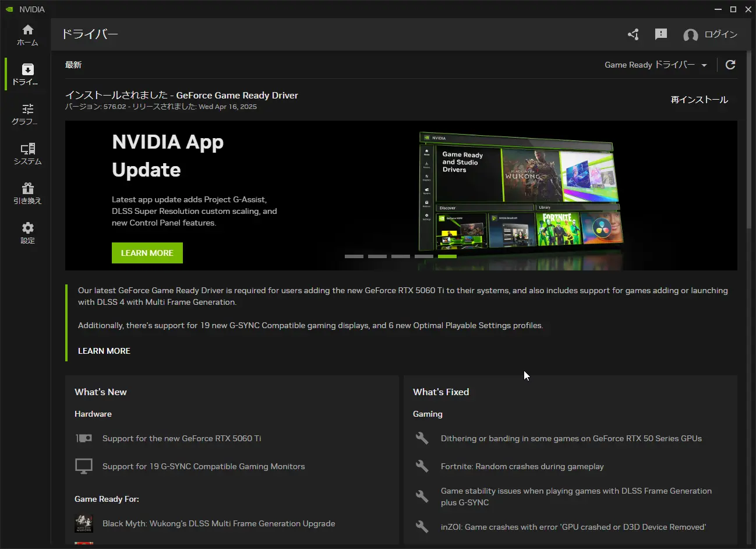Refresh driver list with reload icon

click(730, 65)
